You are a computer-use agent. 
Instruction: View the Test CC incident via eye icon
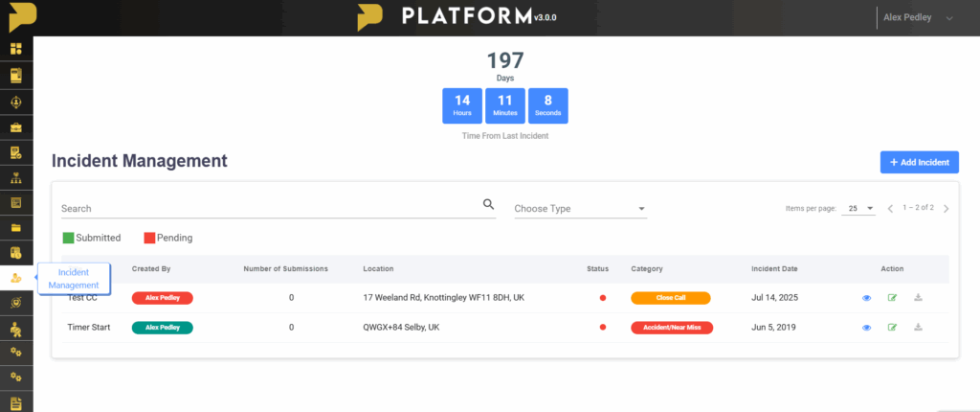coord(866,298)
